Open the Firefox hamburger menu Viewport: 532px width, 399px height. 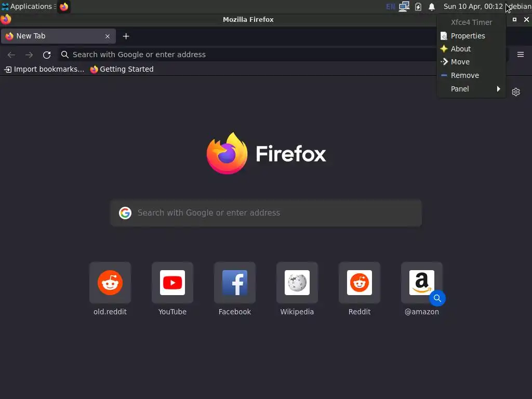(521, 55)
